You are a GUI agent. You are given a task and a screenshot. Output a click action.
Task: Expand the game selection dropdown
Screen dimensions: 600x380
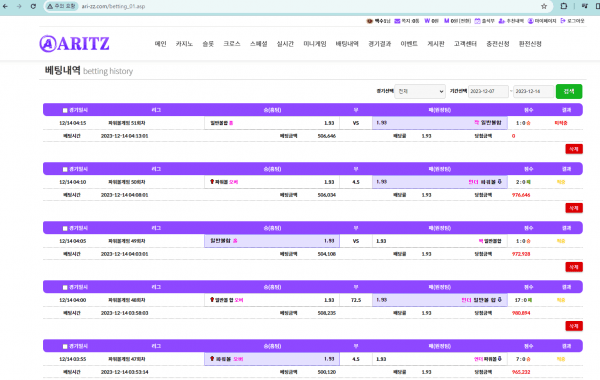[x=420, y=91]
